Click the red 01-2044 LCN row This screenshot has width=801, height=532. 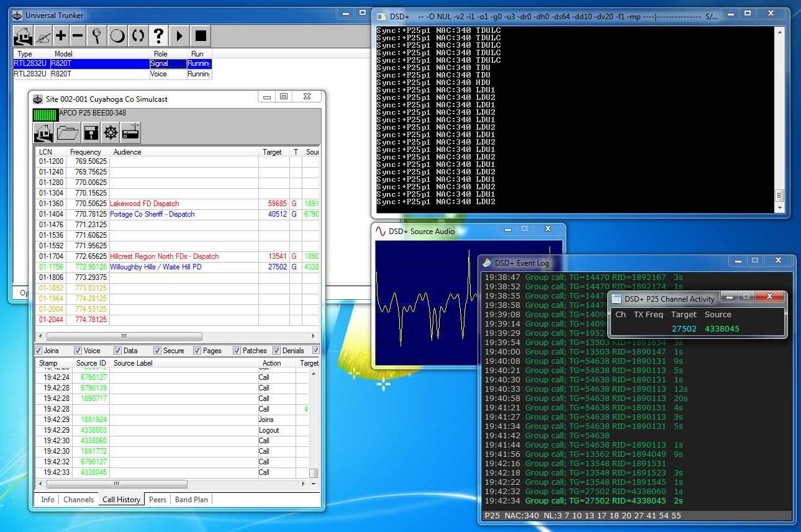pos(177,320)
